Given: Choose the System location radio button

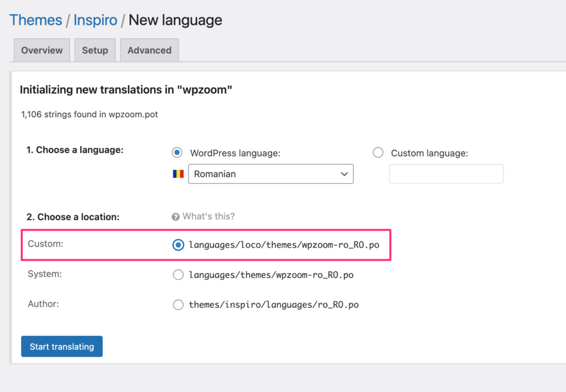Looking at the screenshot, I should point(178,275).
